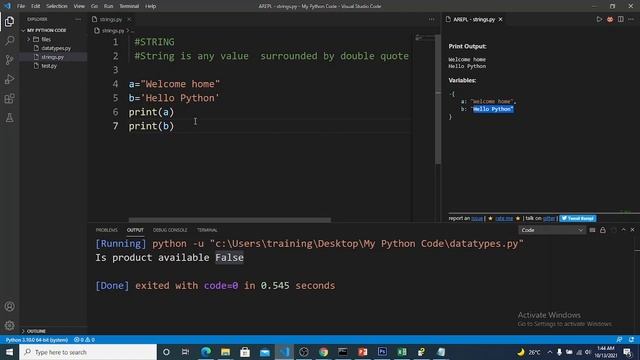Open the Testing flask view

pyautogui.click(x=9, y=118)
